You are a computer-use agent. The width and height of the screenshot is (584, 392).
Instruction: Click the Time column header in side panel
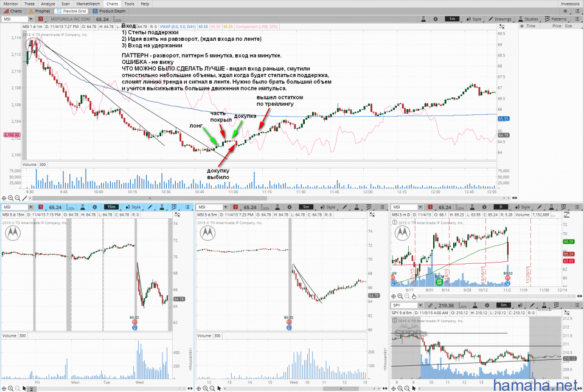[530, 26]
